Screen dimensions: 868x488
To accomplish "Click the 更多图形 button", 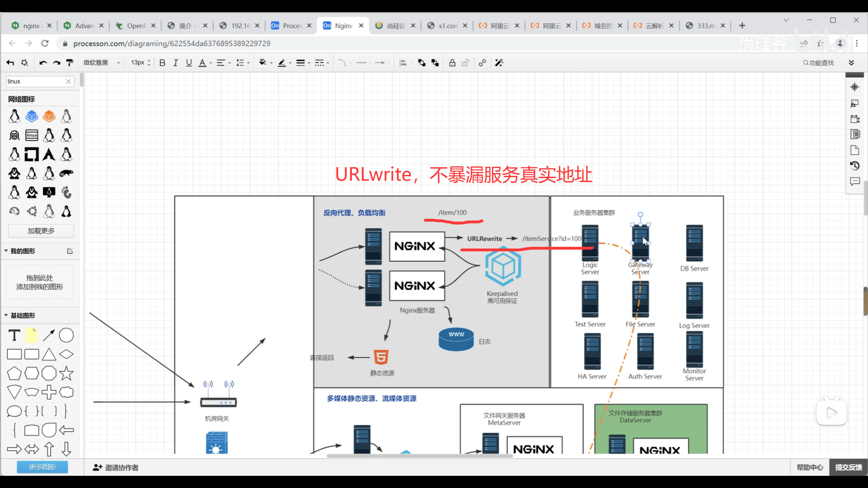I will point(42,467).
